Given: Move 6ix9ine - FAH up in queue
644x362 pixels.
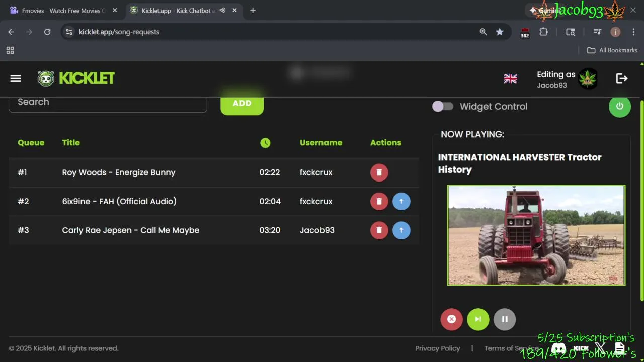Looking at the screenshot, I should tap(401, 201).
